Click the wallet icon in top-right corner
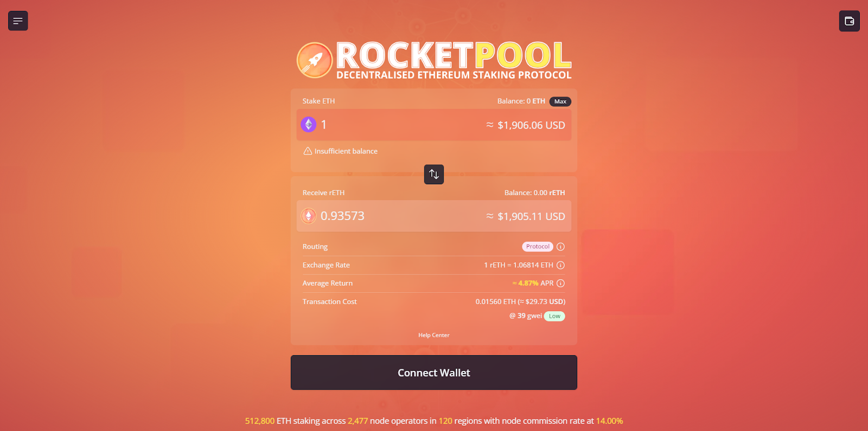Image resolution: width=868 pixels, height=431 pixels. (x=849, y=21)
